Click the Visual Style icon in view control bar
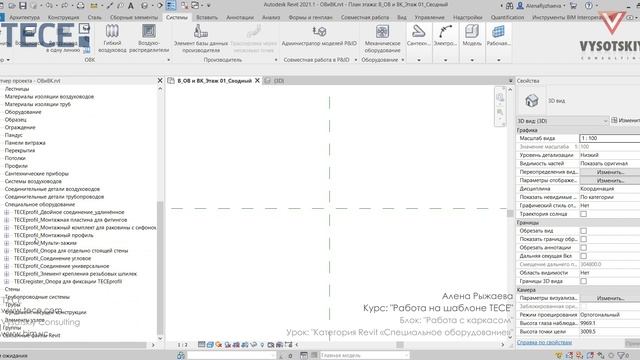The width and height of the screenshot is (640, 360). 210,345
